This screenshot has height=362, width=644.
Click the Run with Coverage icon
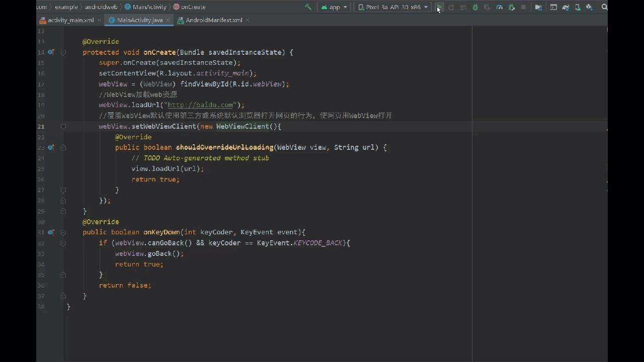coord(487,7)
